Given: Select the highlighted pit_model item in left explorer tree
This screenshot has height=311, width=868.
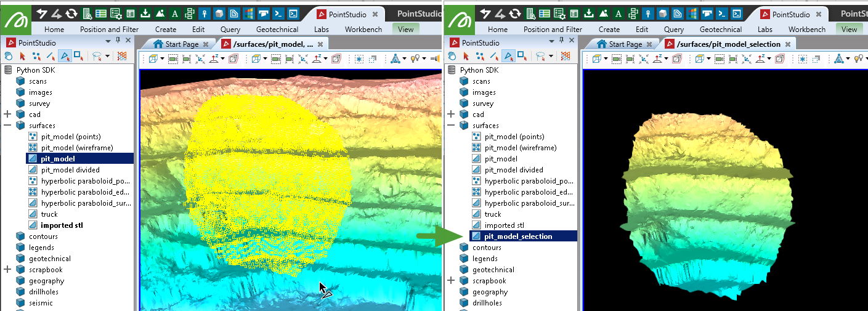Looking at the screenshot, I should coord(58,159).
